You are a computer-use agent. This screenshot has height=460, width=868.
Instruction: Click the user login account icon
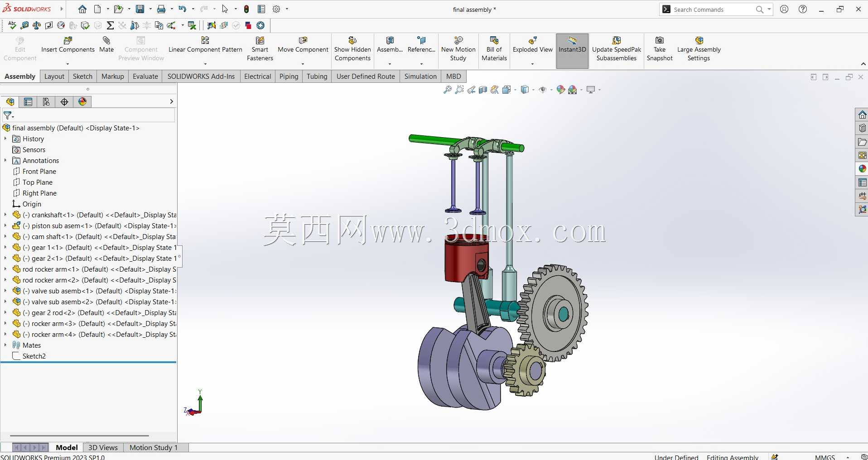[785, 9]
